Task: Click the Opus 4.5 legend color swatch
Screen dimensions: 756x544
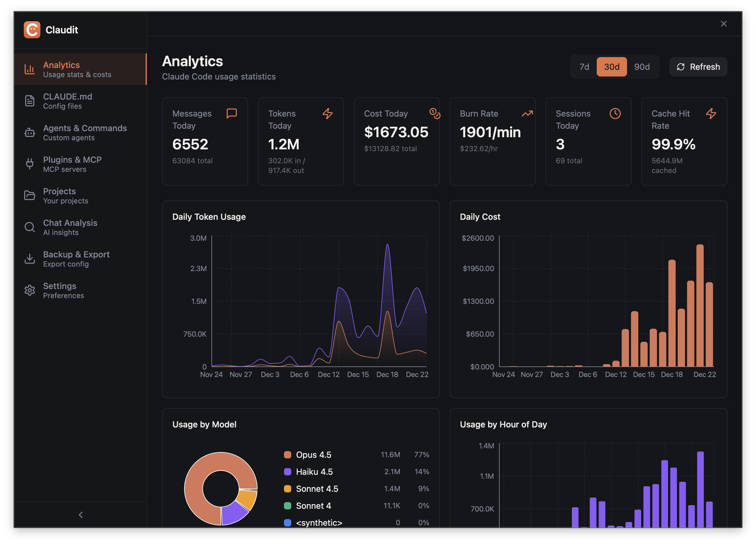Action: (x=287, y=455)
